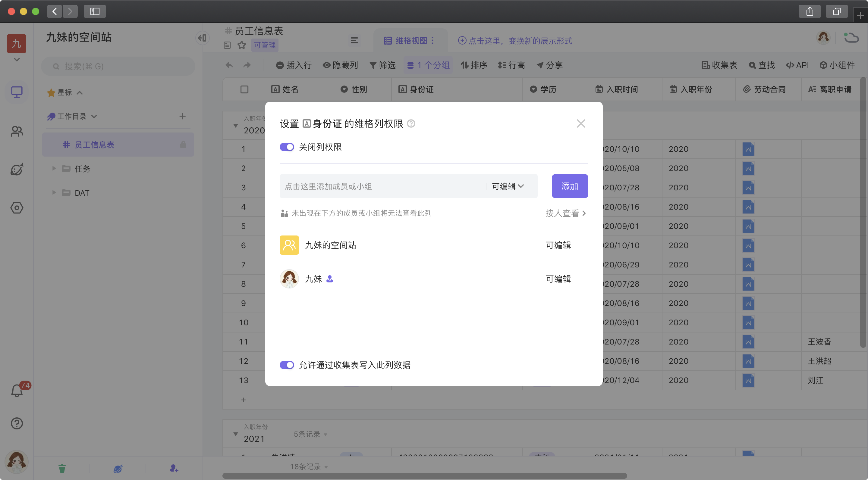This screenshot has width=868, height=480.
Task: Click the star favorite icon under the title
Action: click(242, 45)
